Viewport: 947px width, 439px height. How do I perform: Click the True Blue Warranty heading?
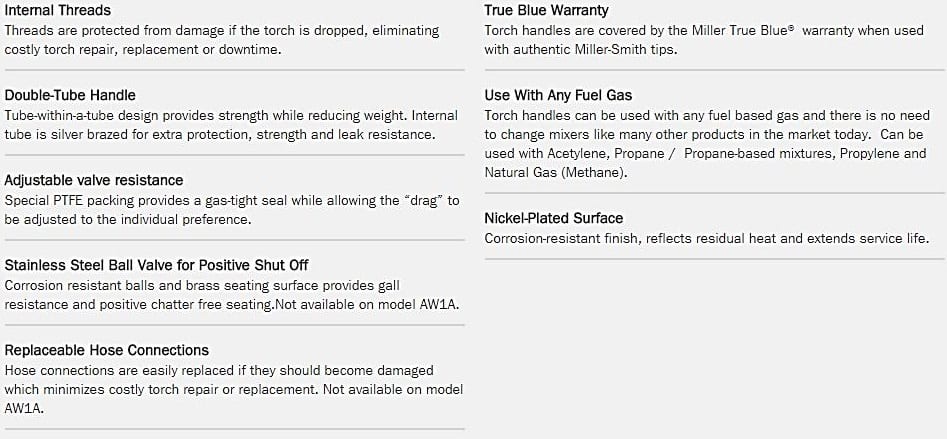click(547, 10)
